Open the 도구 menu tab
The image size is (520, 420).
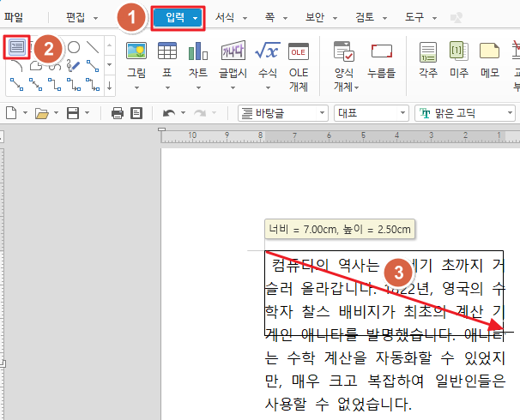414,17
